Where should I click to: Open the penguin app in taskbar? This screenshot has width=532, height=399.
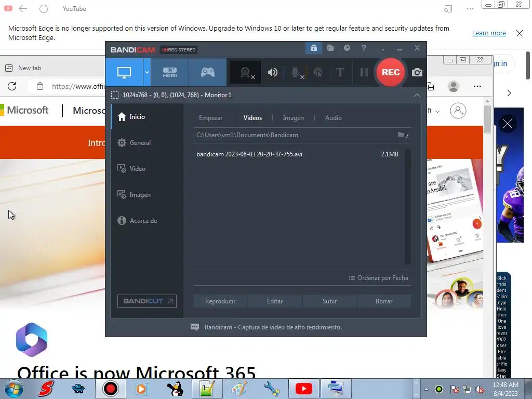pyautogui.click(x=176, y=389)
